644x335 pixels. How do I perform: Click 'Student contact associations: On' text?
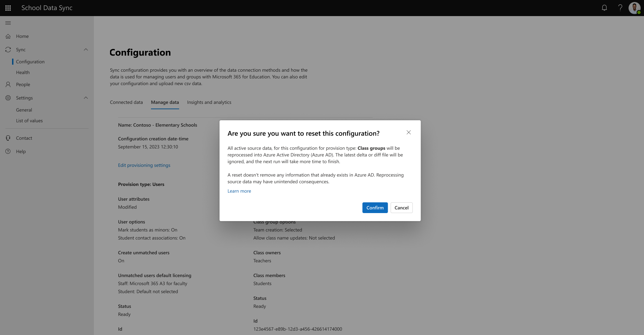point(152,238)
